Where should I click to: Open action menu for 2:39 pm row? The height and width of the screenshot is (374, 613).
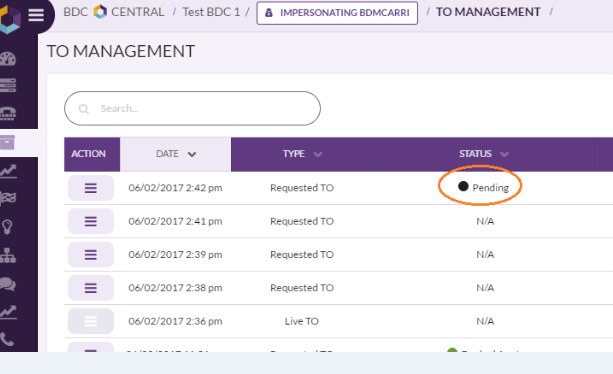91,255
